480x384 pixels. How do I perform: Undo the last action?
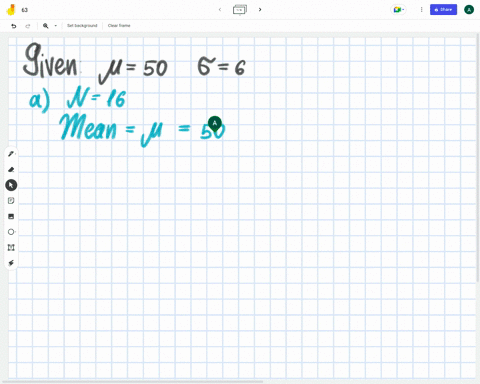click(x=14, y=26)
